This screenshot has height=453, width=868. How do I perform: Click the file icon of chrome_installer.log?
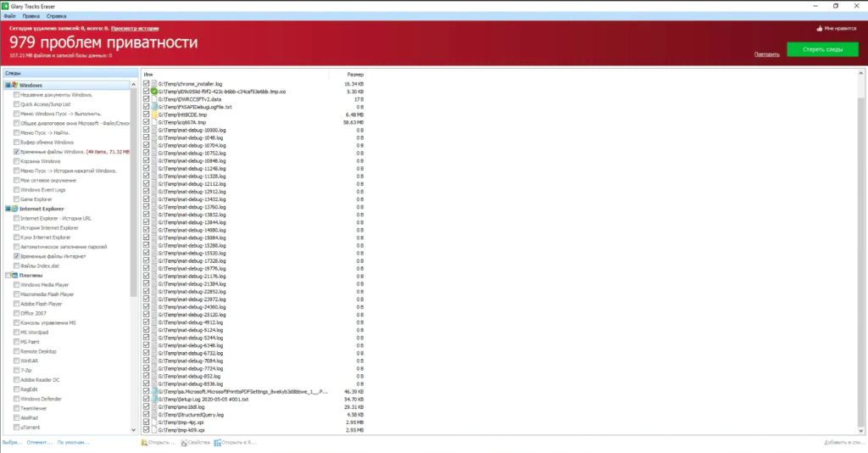[x=154, y=84]
